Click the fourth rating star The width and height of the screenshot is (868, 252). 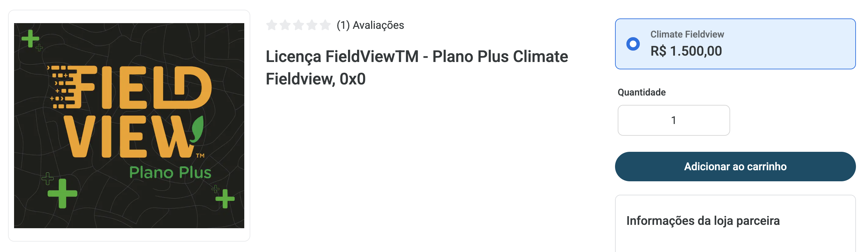pyautogui.click(x=312, y=25)
